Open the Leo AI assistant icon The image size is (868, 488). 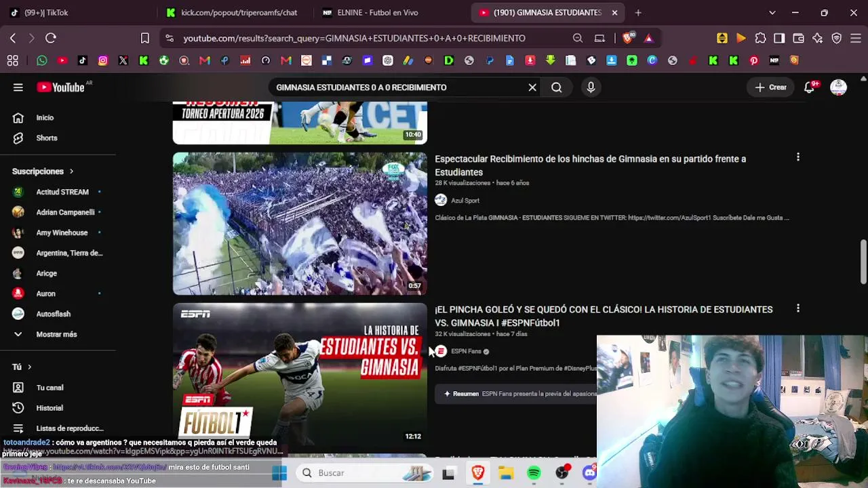coord(817,38)
